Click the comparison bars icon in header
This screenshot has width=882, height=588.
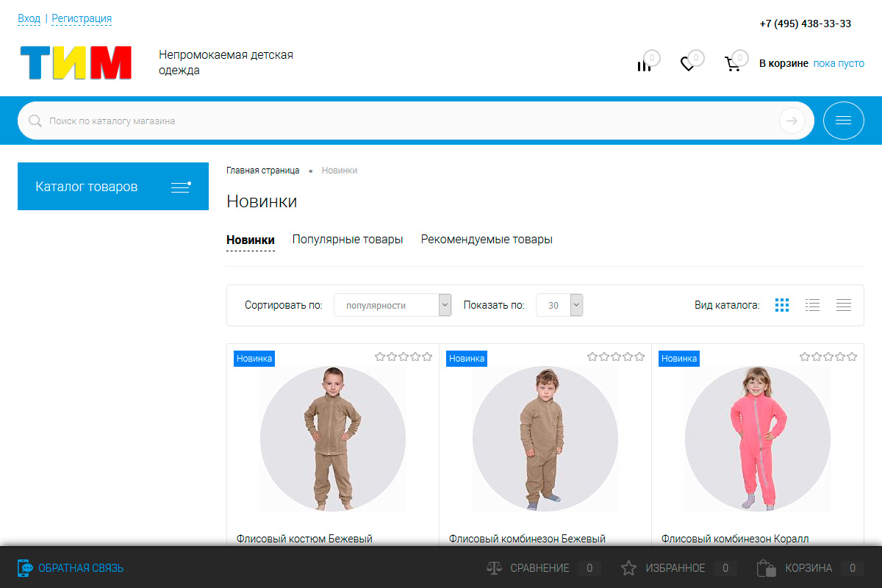coord(644,65)
